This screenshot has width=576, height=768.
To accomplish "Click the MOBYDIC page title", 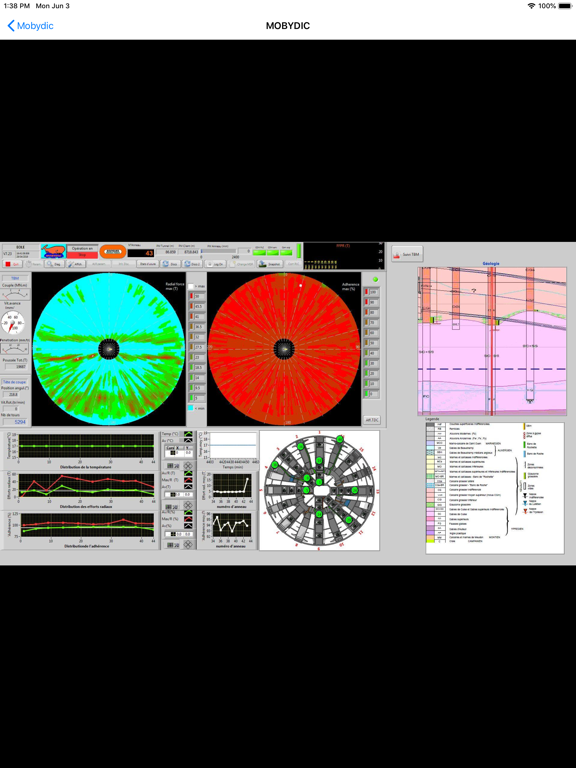I will tap(288, 25).
